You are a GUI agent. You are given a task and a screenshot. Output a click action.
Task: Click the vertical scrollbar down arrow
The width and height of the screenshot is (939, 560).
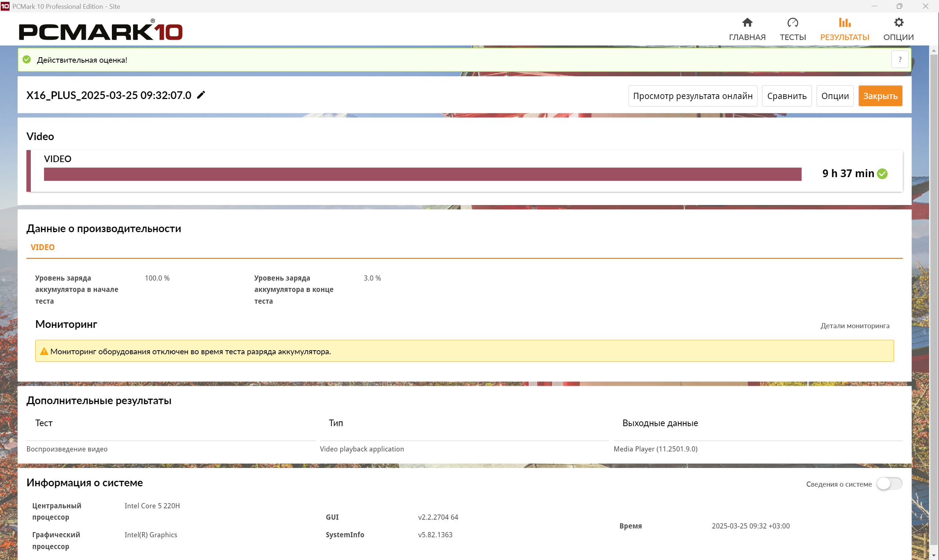tap(933, 556)
